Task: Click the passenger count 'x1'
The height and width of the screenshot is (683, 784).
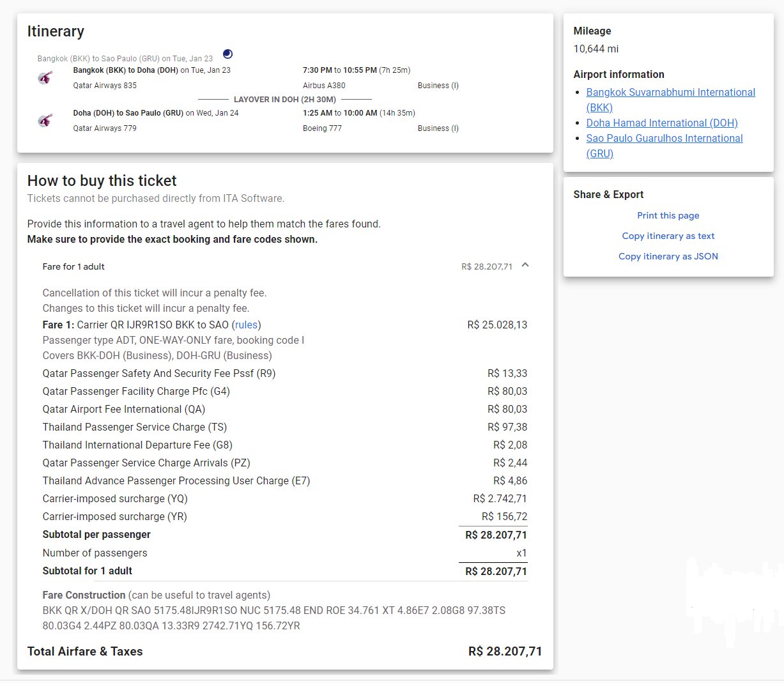Action: click(x=521, y=553)
